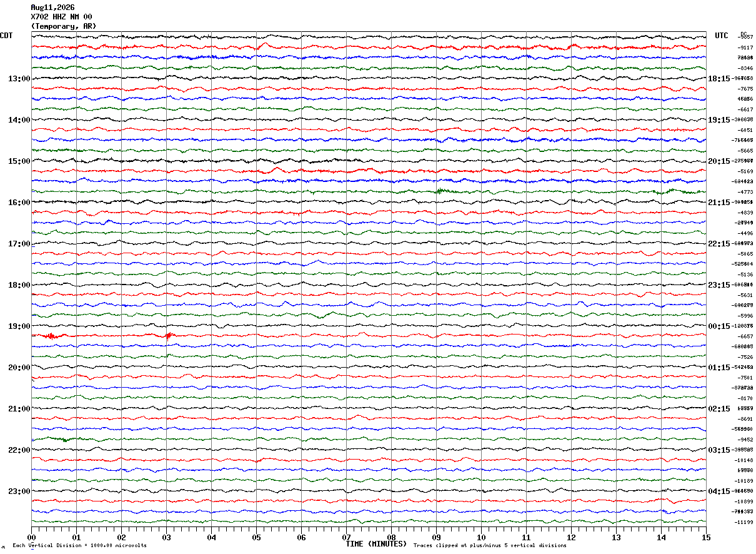Click the CDT timezone header
756x554 pixels.
[x=6, y=36]
